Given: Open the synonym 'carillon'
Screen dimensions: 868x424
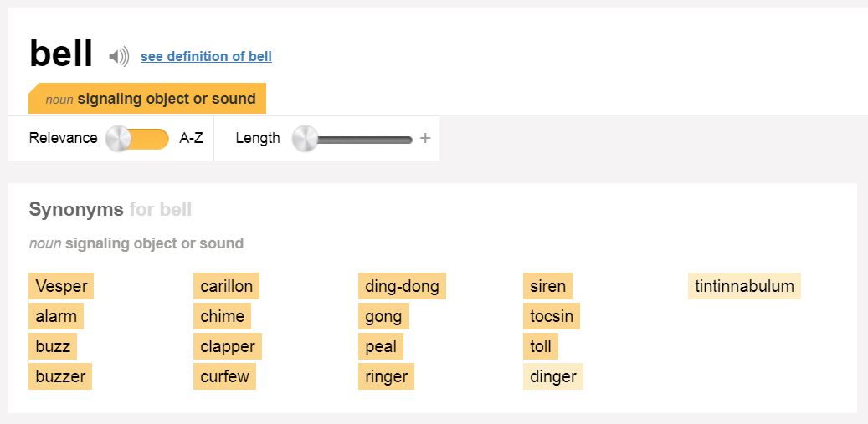Looking at the screenshot, I should tap(226, 286).
